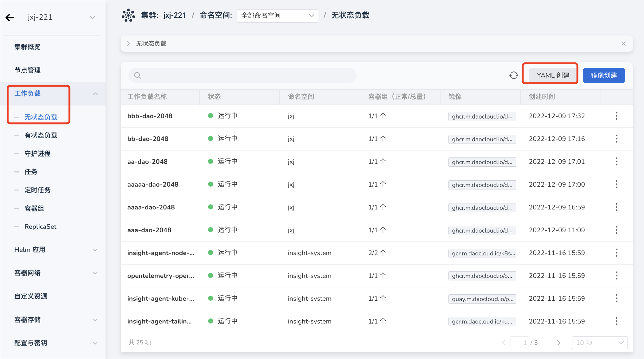Open the 10 项 page size dropdown
This screenshot has height=359, width=644.
[x=600, y=343]
